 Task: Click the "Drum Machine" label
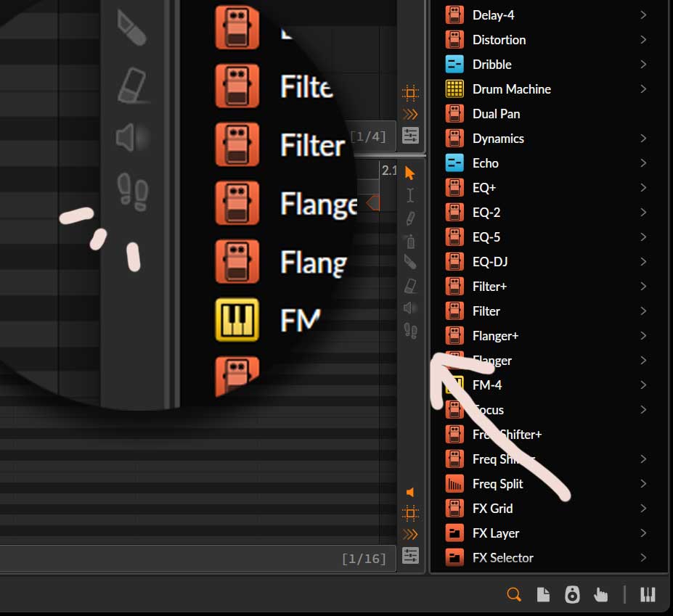click(x=512, y=89)
